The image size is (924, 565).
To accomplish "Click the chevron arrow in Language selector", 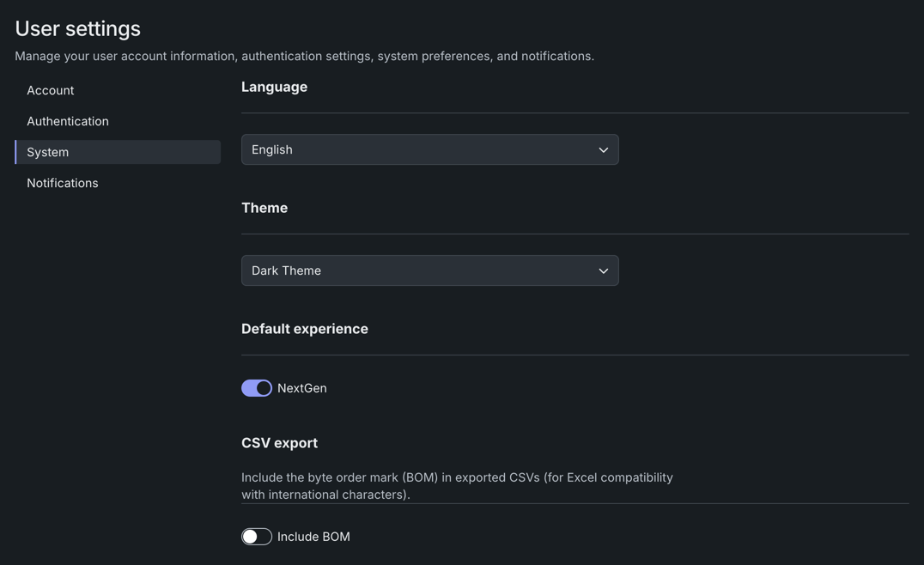I will pyautogui.click(x=604, y=150).
